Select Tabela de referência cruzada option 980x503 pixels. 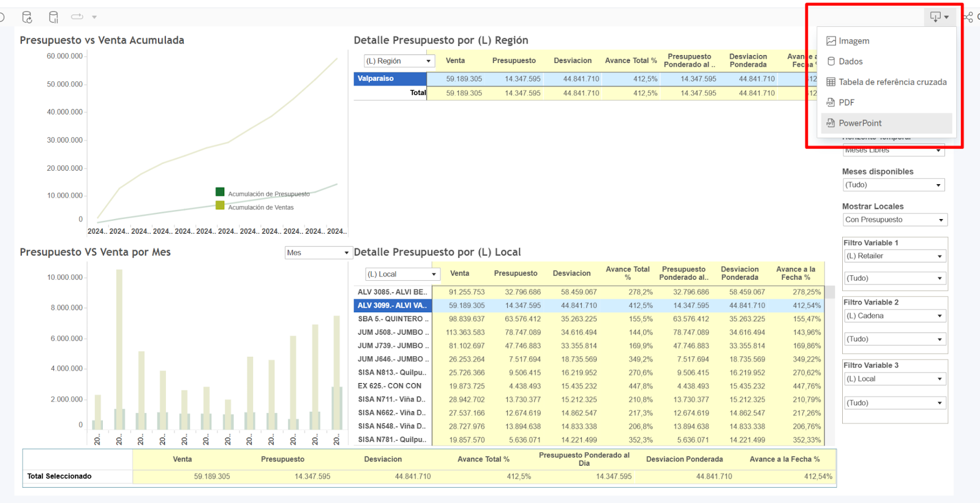coord(892,82)
